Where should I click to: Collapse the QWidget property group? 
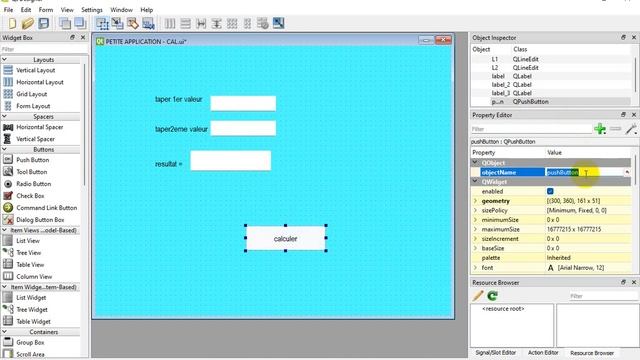click(475, 181)
